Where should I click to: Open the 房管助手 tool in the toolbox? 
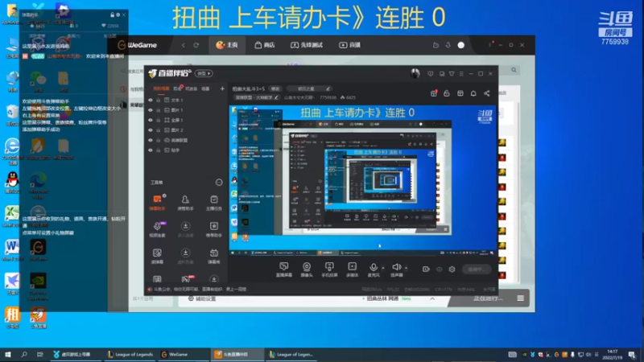click(x=185, y=203)
